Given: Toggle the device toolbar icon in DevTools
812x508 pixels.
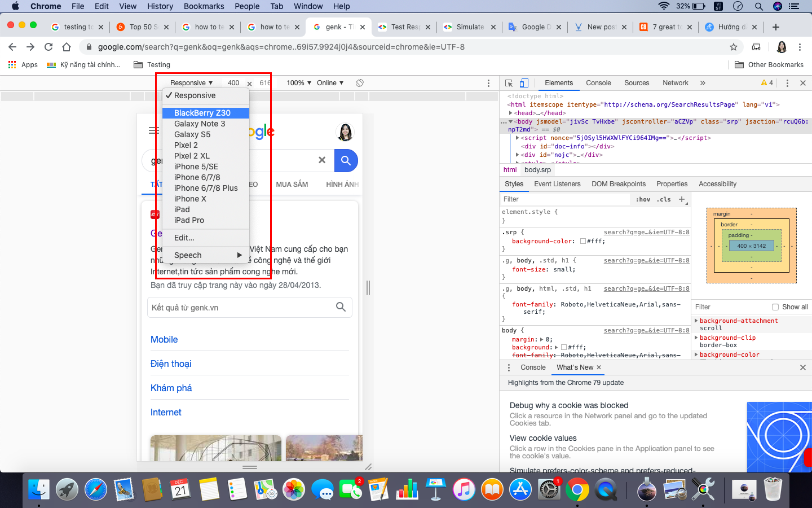Looking at the screenshot, I should tap(524, 83).
